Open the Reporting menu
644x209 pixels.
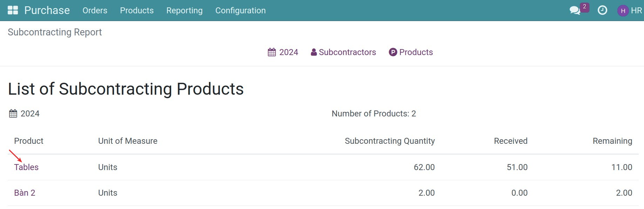point(184,11)
